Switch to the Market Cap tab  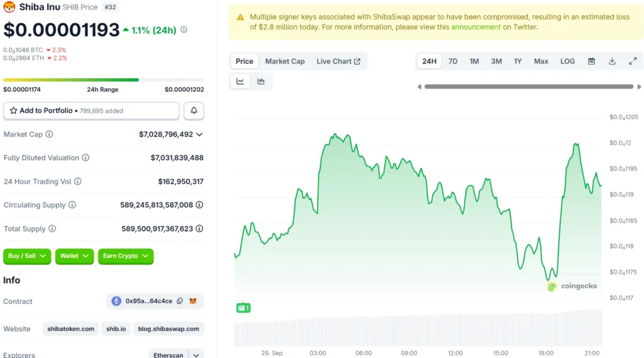(285, 61)
